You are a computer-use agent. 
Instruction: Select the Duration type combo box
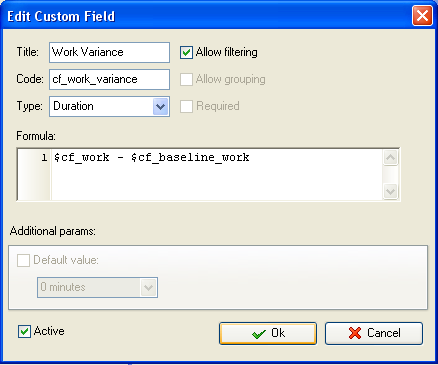(109, 107)
